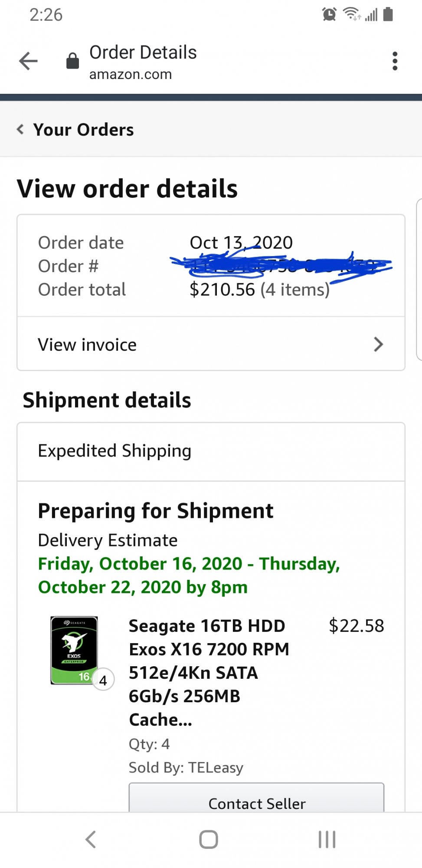Expand View invoice chevron arrow
Screen dimensions: 422x868
click(378, 345)
